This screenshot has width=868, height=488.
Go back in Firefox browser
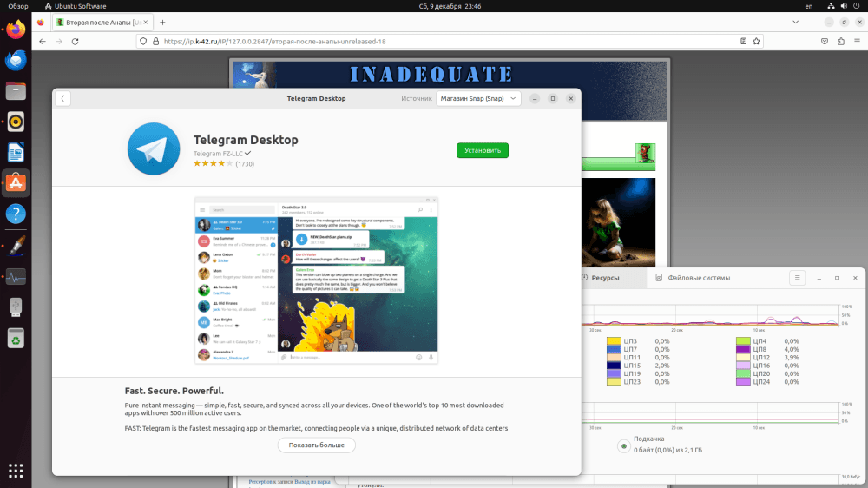coord(43,42)
